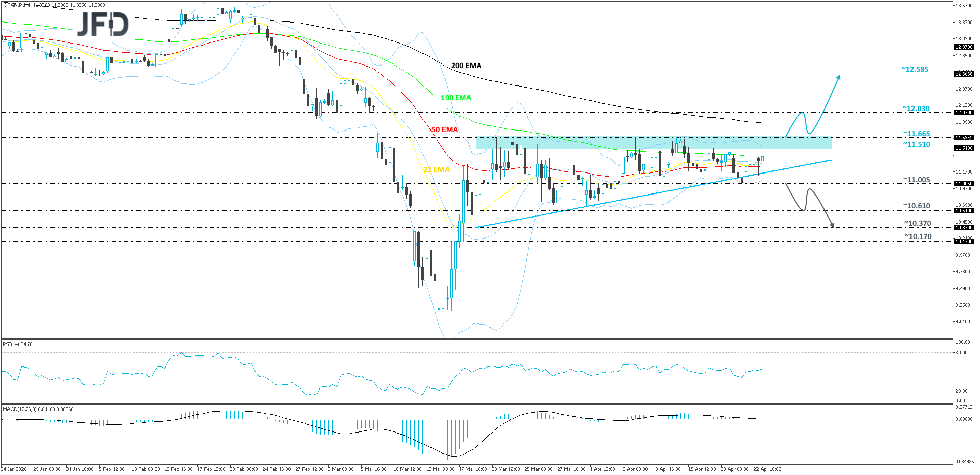The image size is (980, 475).
Task: Select the red 50 EMA label
Action: pos(444,129)
